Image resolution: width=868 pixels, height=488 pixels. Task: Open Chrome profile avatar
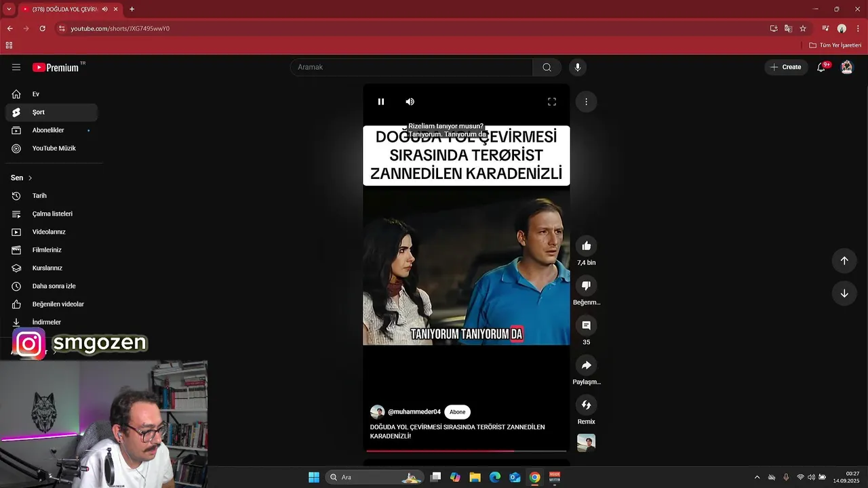[842, 28]
